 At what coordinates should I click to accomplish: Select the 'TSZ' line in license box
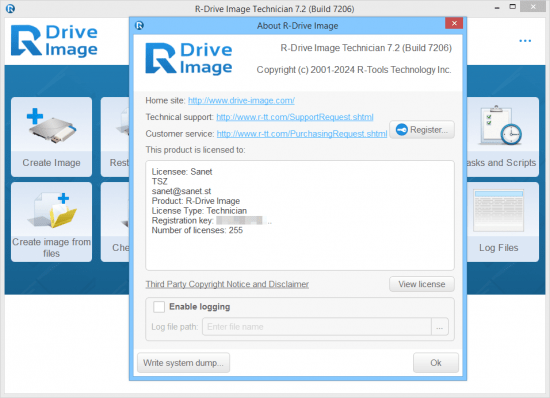point(160,182)
